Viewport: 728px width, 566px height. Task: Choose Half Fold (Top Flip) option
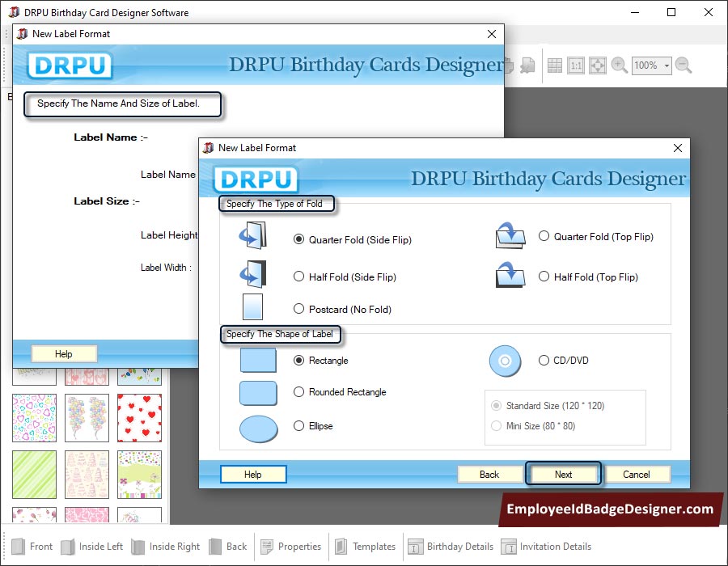click(x=544, y=277)
